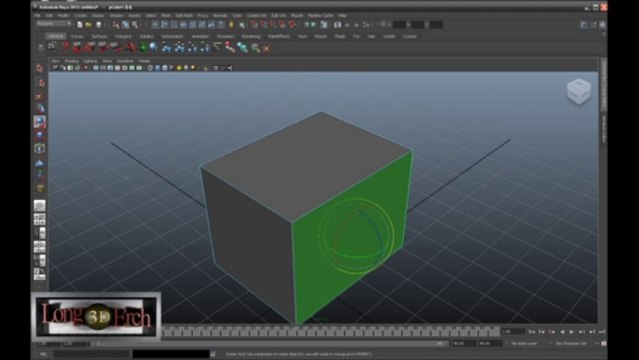Switch to the General shelf tab
639x360 pixels.
click(x=55, y=36)
